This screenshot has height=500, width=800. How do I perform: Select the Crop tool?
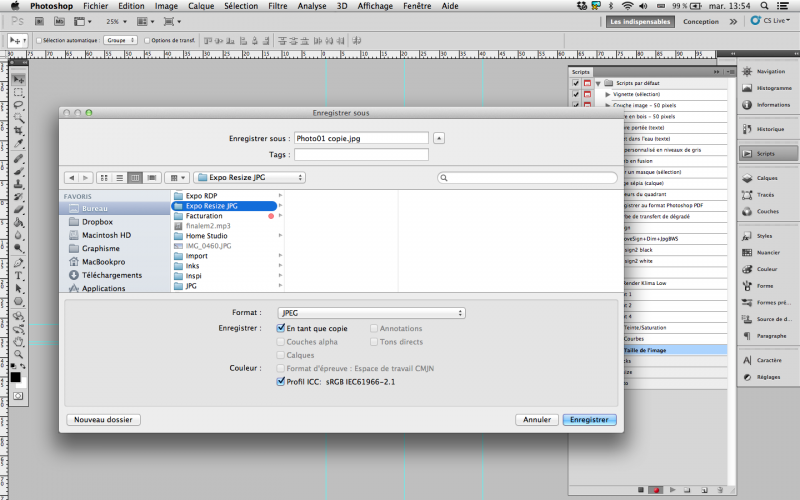[x=18, y=131]
